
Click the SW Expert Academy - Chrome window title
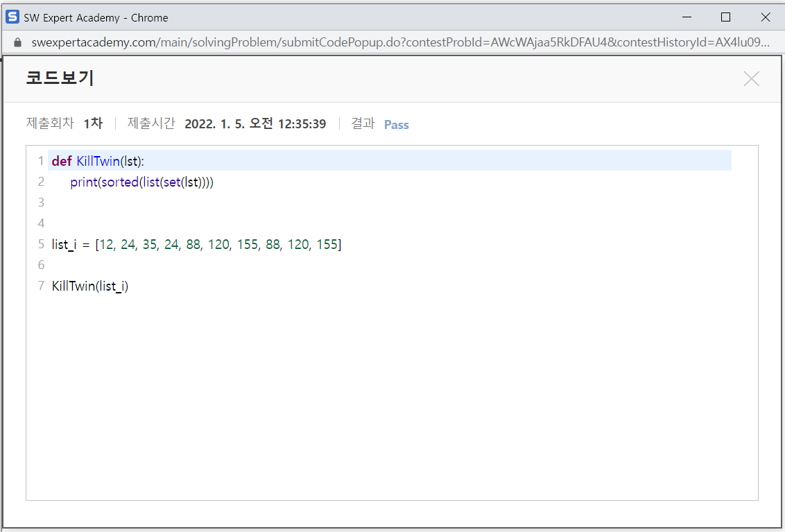pos(96,18)
